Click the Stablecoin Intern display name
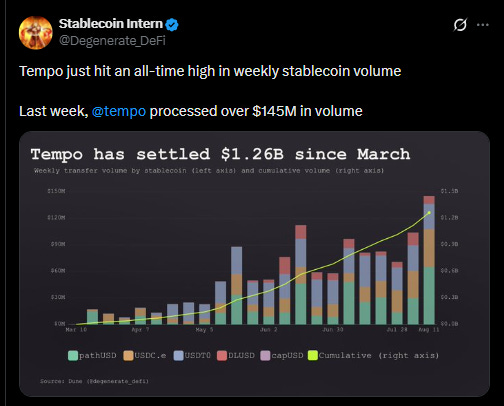Screen dimensions: 504x406 (x=111, y=24)
